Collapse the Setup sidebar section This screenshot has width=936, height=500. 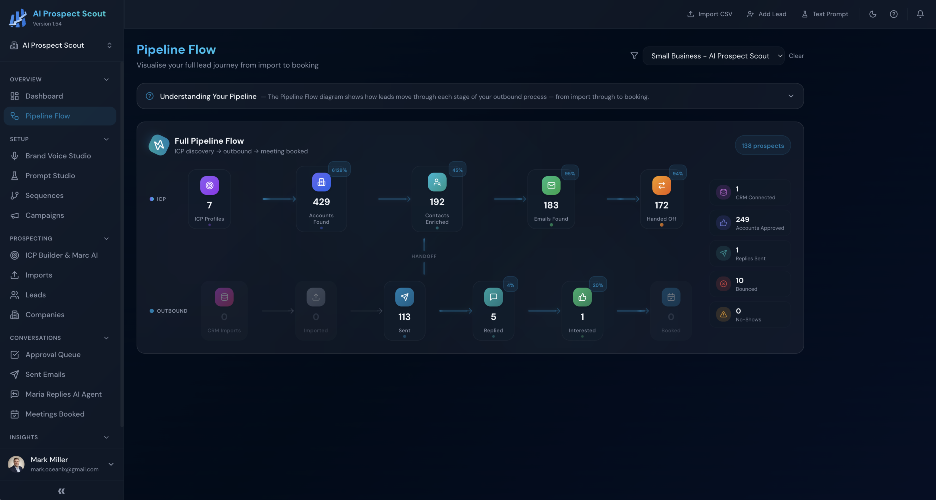pyautogui.click(x=106, y=139)
